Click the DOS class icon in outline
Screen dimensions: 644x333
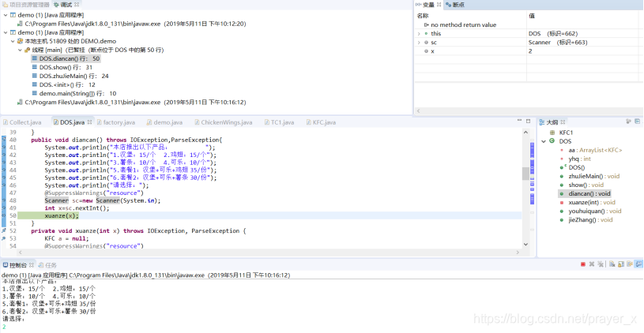[x=552, y=141]
